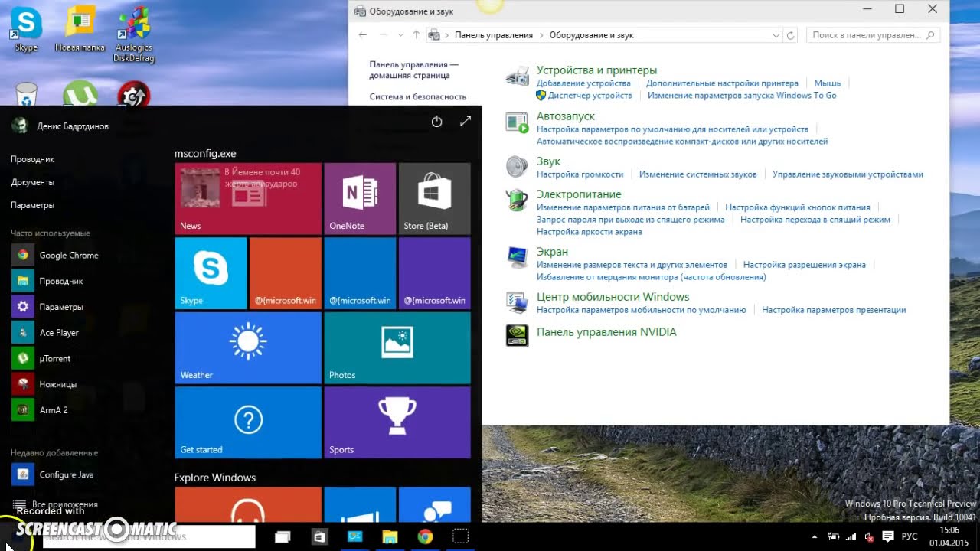This screenshot has height=551, width=980.
Task: Click the NVIDIA control panel icon
Action: tap(518, 336)
